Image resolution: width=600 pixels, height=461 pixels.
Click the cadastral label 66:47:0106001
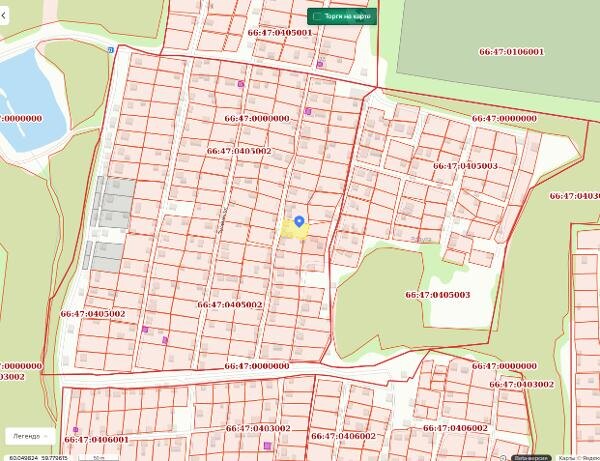pos(511,52)
